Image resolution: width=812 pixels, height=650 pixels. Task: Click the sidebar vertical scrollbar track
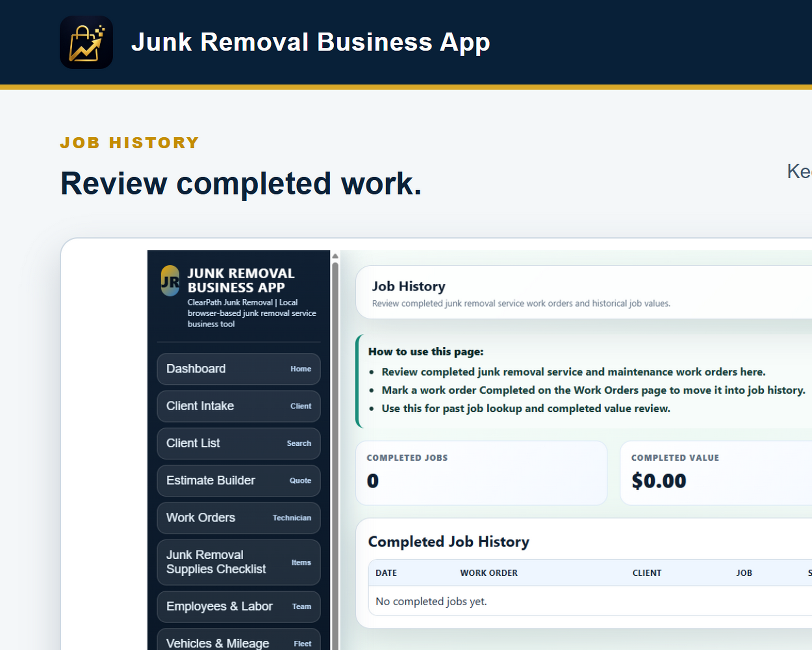335,455
